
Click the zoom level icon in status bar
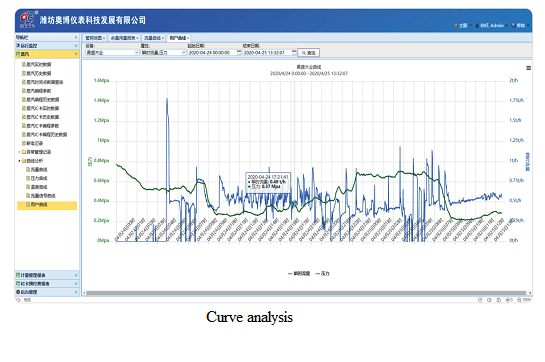point(519,299)
